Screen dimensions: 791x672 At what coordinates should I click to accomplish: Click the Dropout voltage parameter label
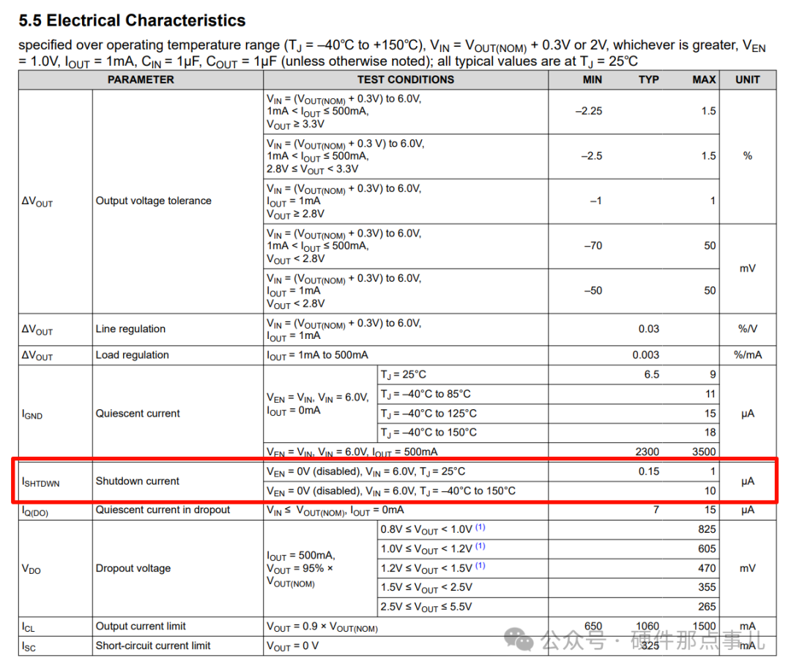click(133, 568)
